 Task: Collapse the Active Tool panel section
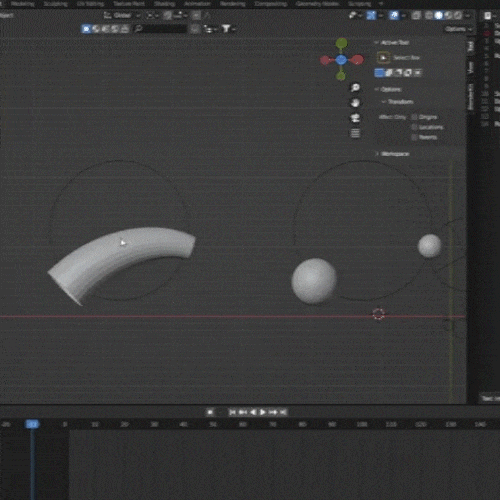click(x=392, y=43)
